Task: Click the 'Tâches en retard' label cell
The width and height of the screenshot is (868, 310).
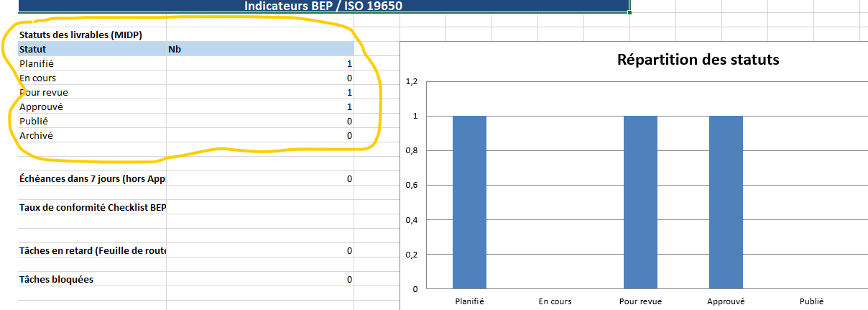Action: (92, 251)
